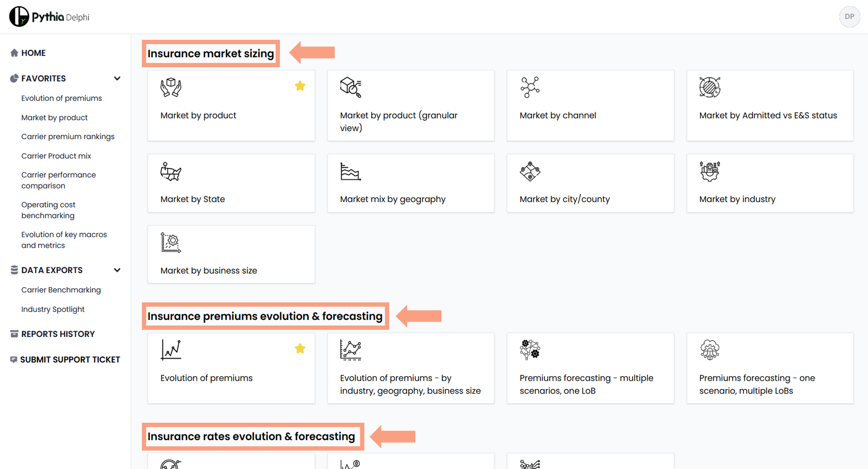Unfavorite Market by product using its star

(300, 86)
